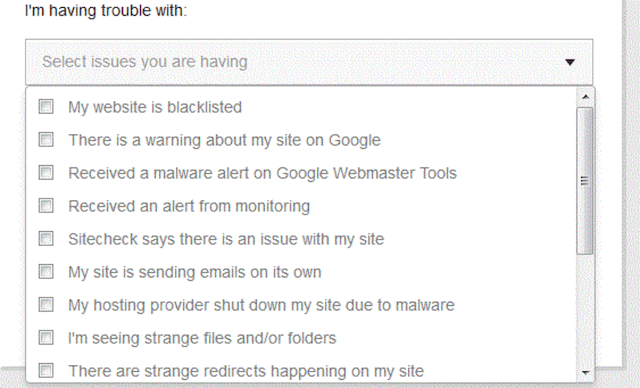Enable the Google Webmaster Tools malware alert checkbox
The width and height of the screenshot is (640, 388).
coord(46,173)
